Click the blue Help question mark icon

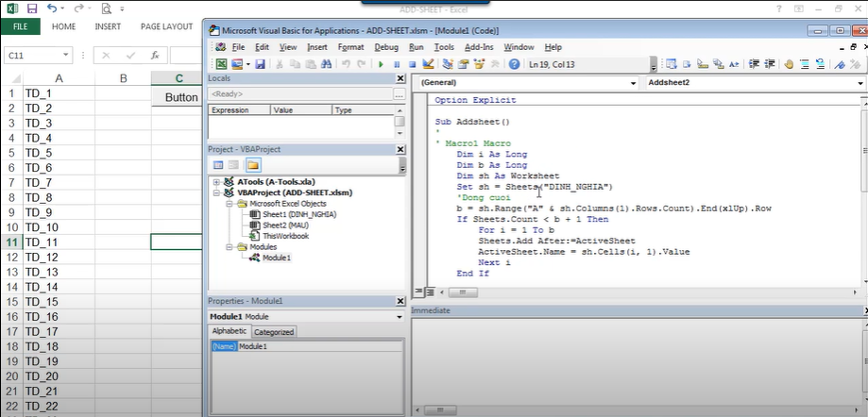[514, 64]
